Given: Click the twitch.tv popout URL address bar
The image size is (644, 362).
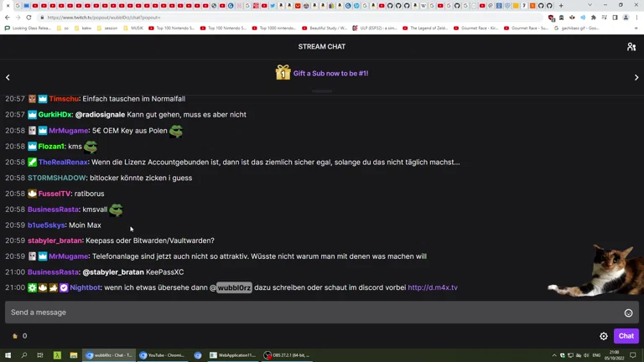Looking at the screenshot, I should (292, 18).
